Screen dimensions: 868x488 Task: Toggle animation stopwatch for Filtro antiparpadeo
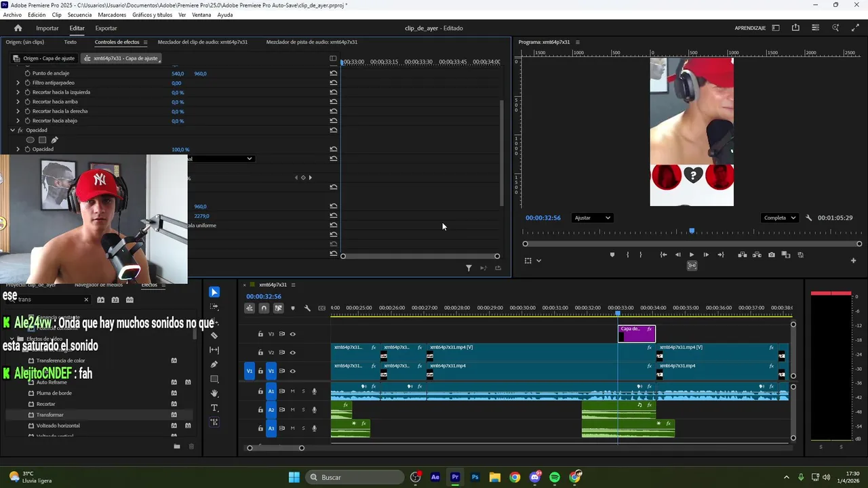[28, 83]
